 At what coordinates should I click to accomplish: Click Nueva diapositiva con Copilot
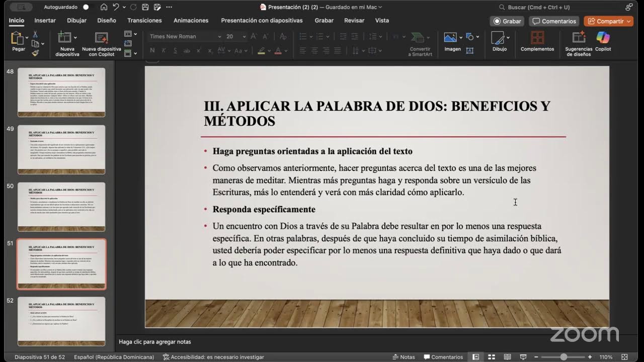point(102,44)
